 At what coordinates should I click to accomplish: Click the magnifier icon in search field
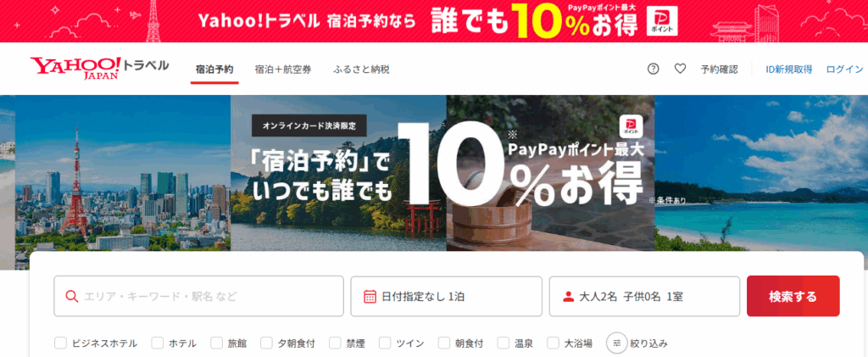point(71,297)
